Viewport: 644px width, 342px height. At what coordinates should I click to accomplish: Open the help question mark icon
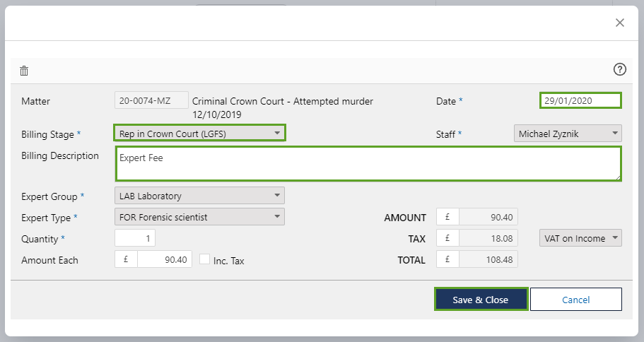620,69
